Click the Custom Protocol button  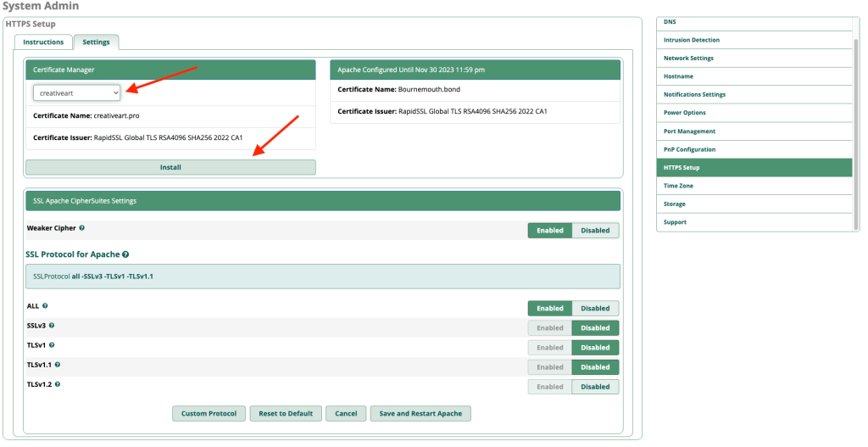209,414
